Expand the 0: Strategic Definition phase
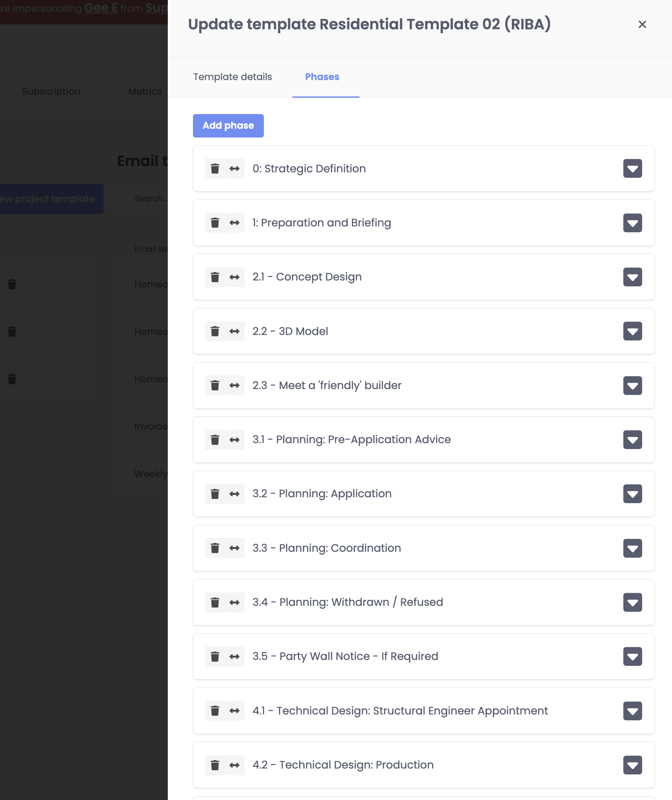This screenshot has width=672, height=800. point(632,169)
